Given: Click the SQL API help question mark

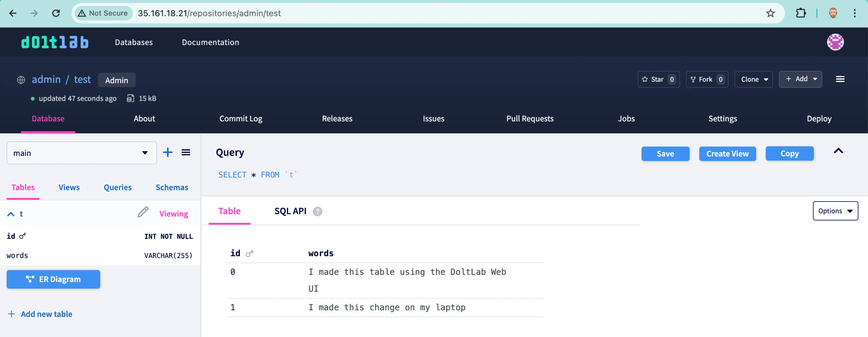Looking at the screenshot, I should (x=317, y=211).
